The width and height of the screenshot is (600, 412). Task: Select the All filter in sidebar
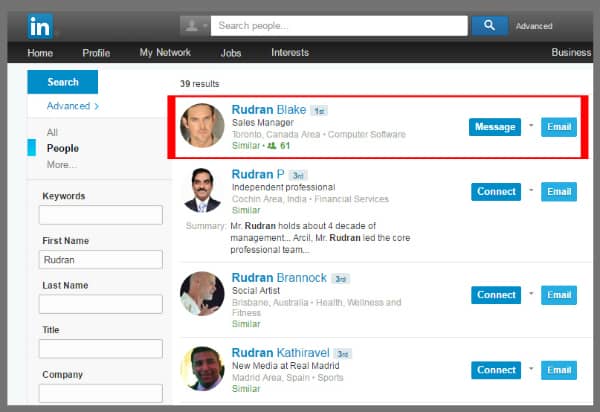[x=52, y=132]
